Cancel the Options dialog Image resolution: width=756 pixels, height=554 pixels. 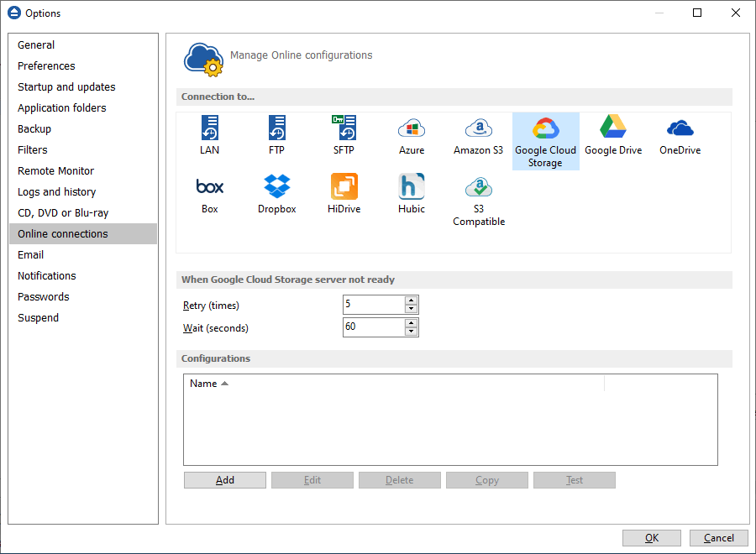[x=719, y=538]
